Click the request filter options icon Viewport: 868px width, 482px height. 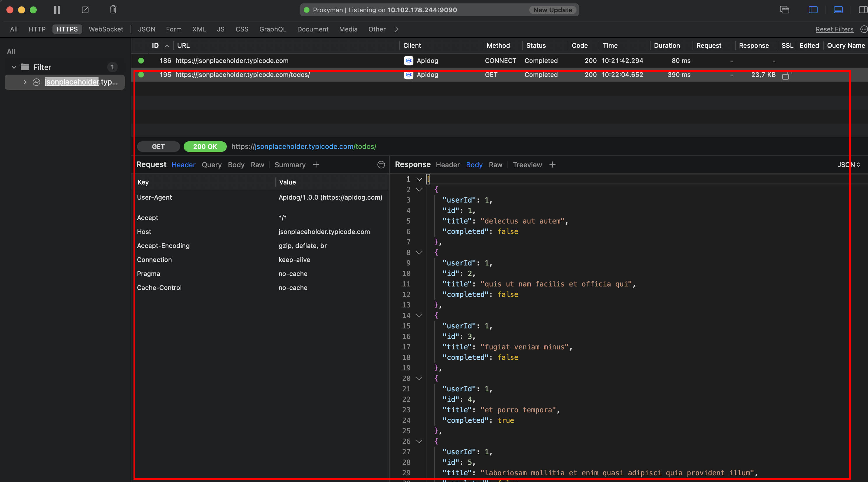(x=381, y=165)
